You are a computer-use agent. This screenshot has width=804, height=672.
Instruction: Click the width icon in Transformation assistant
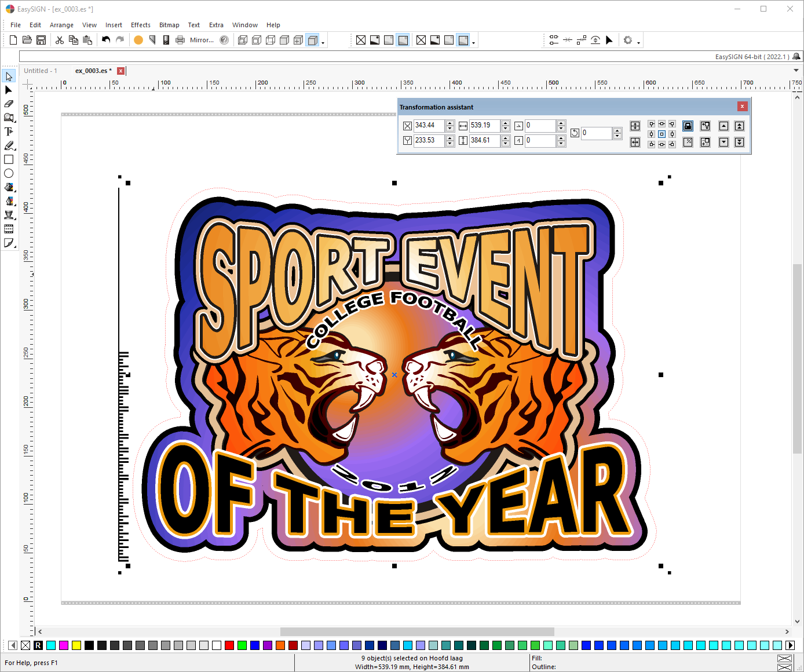[463, 126]
